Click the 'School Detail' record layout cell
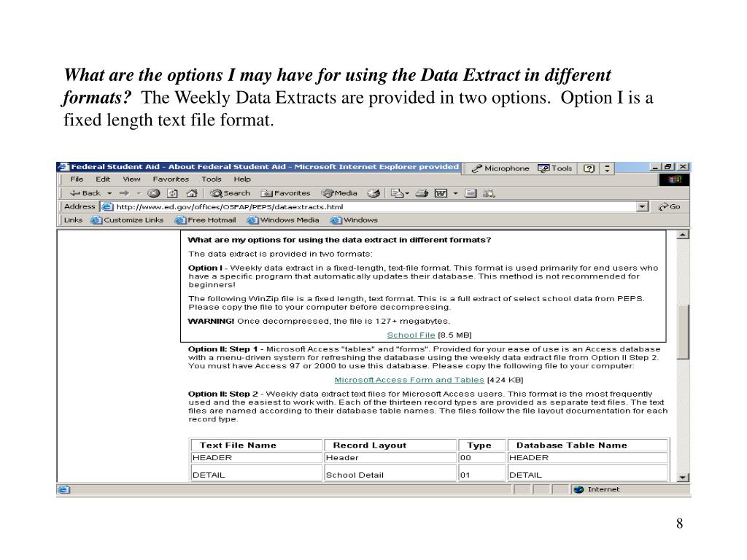 coord(390,474)
